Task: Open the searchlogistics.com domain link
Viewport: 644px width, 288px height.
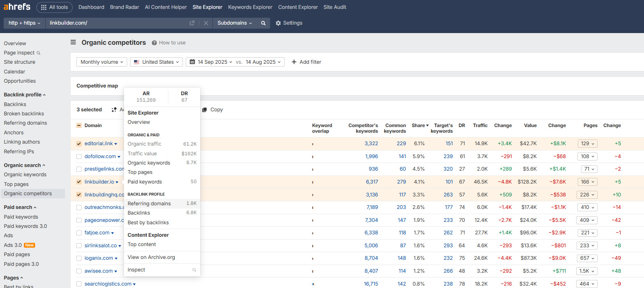Action: [x=108, y=284]
